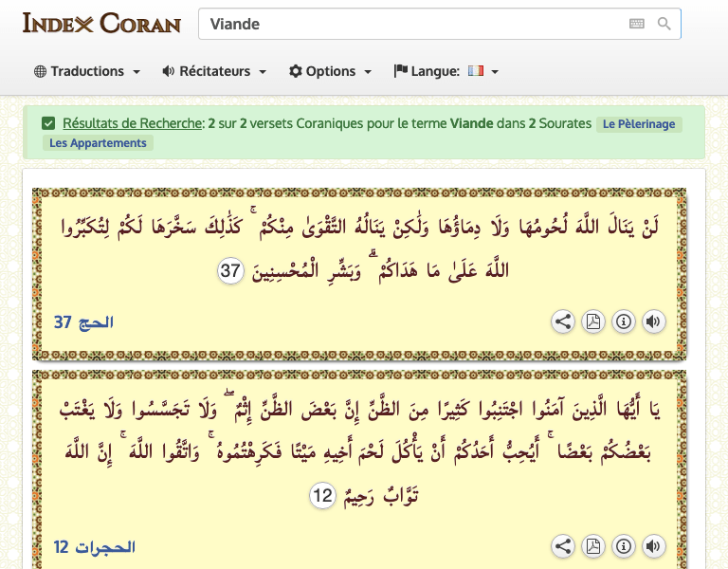Click the search magnifier icon
The height and width of the screenshot is (569, 728).
(x=664, y=24)
